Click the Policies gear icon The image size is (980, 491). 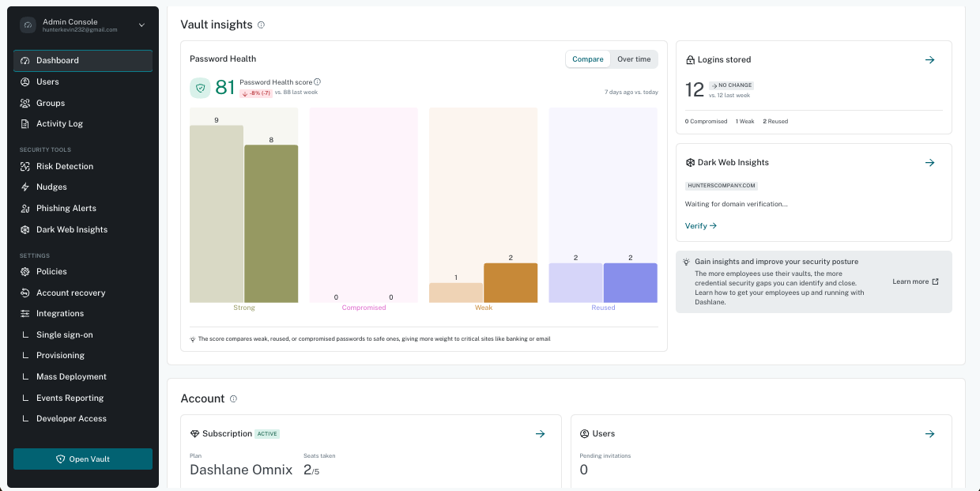[25, 271]
